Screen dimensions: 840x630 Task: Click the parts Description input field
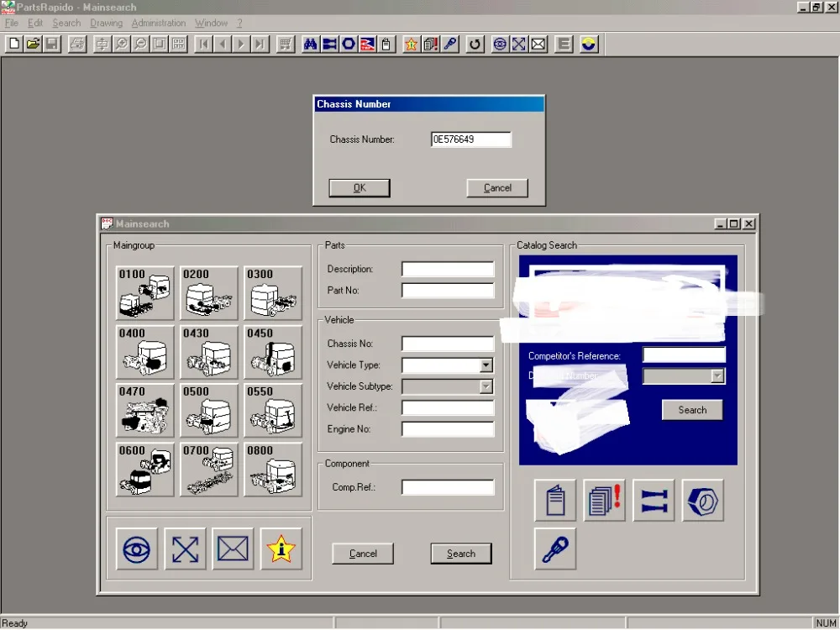(448, 269)
